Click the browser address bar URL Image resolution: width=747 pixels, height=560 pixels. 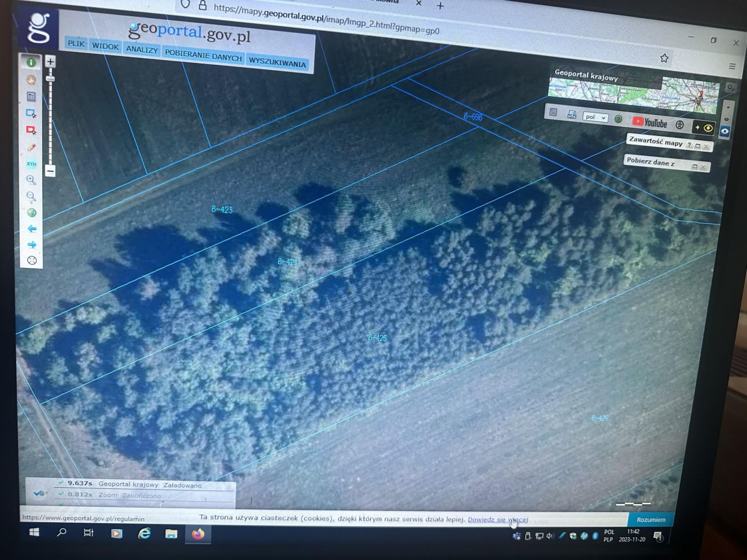click(x=326, y=19)
